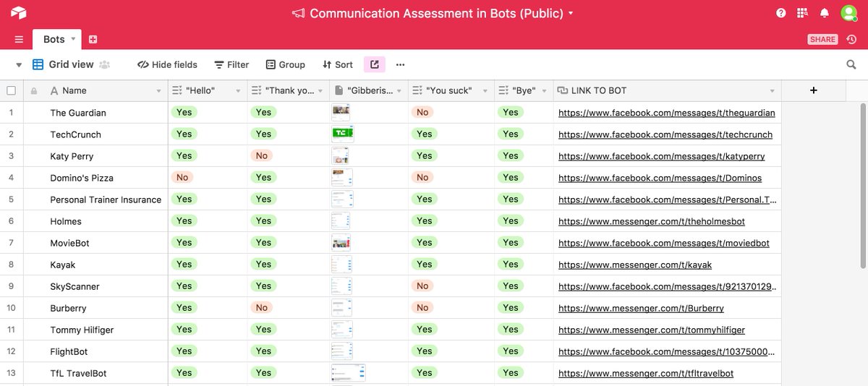This screenshot has width=868, height=386.
Task: Click the lock icon in header row
Action: pyautogui.click(x=33, y=91)
